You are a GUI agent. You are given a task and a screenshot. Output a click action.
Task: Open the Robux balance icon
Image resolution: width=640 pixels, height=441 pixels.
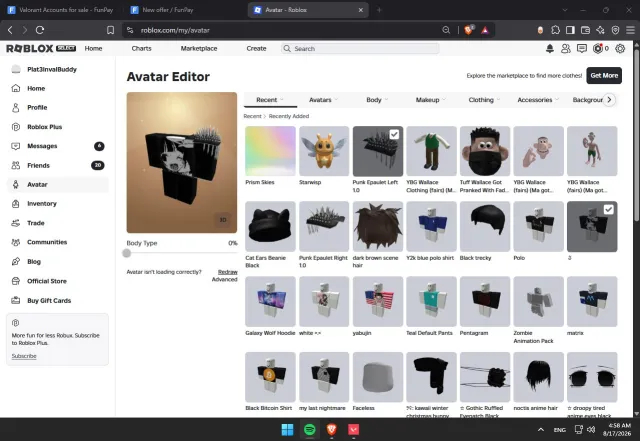598,49
